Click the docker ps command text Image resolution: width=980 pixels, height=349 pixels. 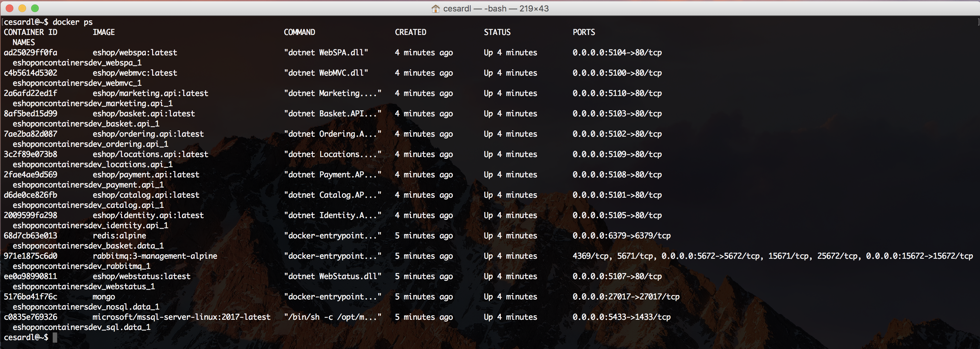tap(72, 22)
